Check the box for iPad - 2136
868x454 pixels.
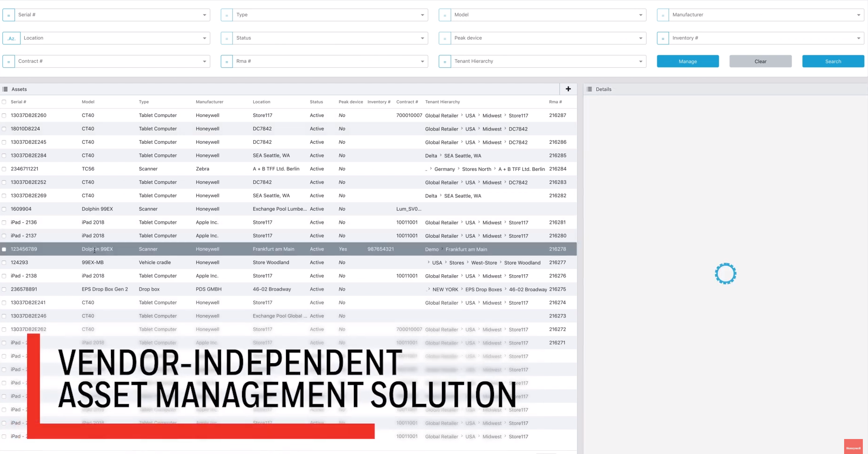[4, 223]
